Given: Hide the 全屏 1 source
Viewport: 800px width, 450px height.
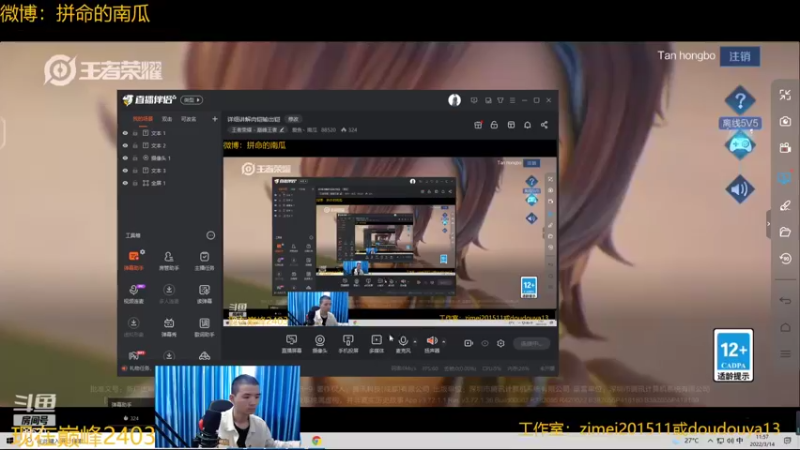Looking at the screenshot, I should click(x=125, y=183).
